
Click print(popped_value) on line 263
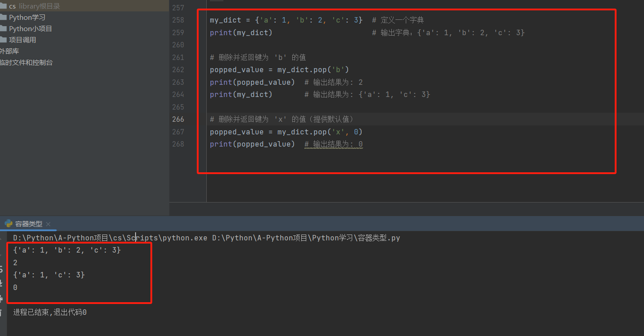pyautogui.click(x=252, y=82)
